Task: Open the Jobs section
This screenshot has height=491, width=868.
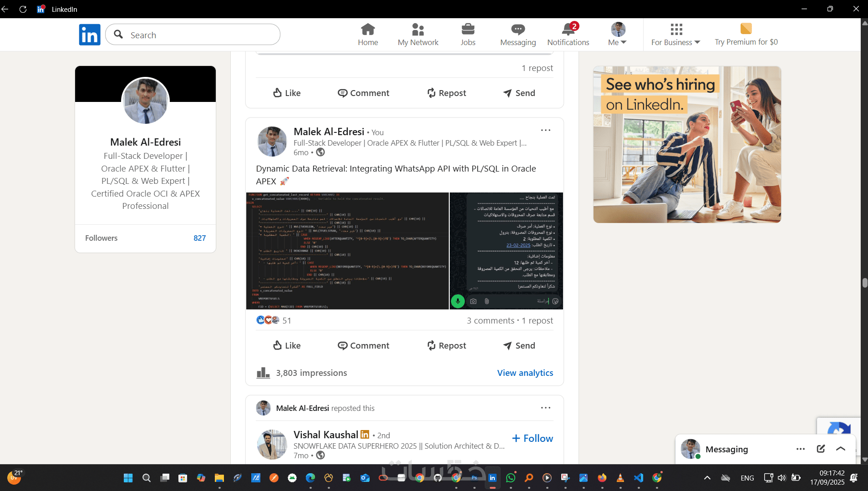Action: point(468,35)
